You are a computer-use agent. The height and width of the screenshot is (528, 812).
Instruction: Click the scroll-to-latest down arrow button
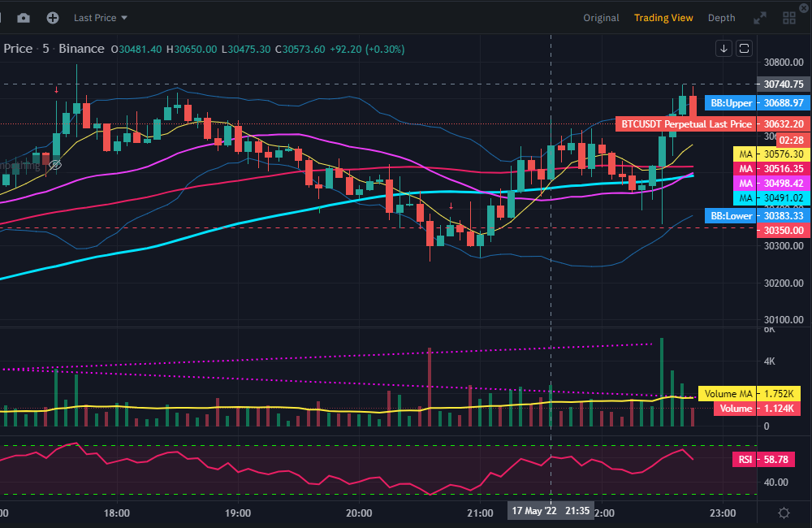(x=723, y=49)
